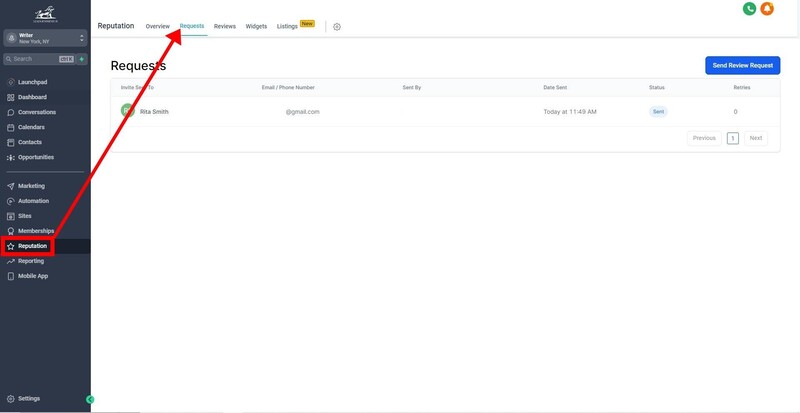
Task: Collapse the sidebar with green arrow
Action: 90,400
